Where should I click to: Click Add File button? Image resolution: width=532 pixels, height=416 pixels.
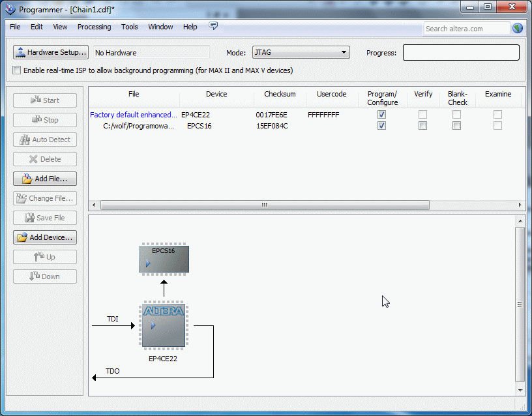point(45,179)
